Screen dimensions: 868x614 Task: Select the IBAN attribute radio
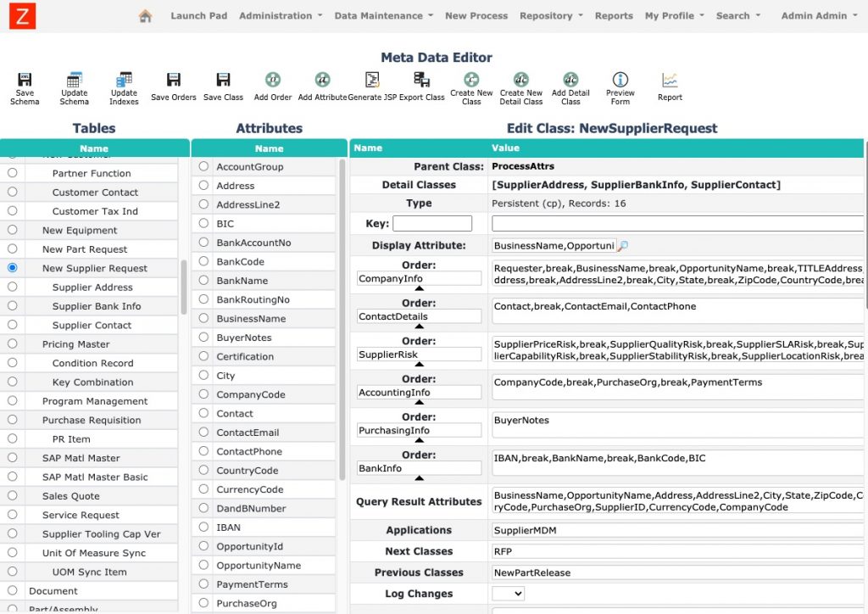coord(203,527)
